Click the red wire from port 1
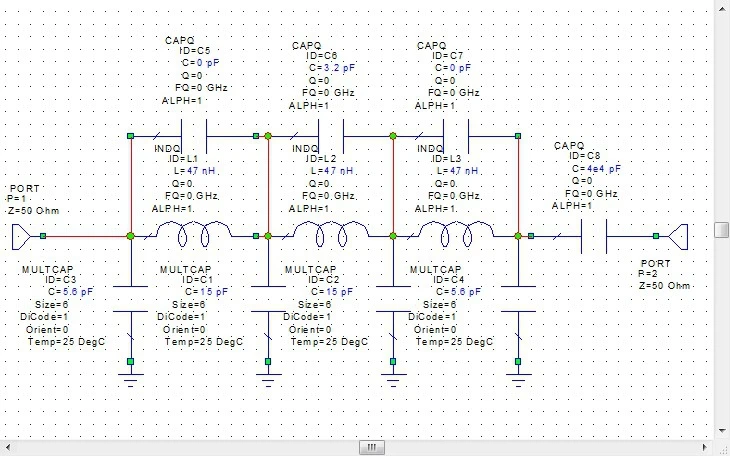Screen dimensions: 730x456 [86, 236]
